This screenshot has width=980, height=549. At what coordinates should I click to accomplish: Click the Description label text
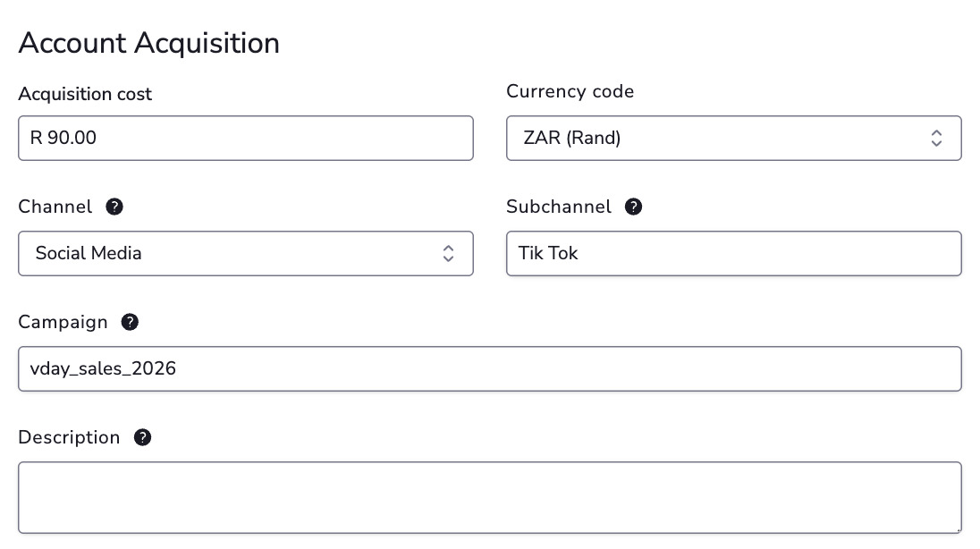coord(69,438)
